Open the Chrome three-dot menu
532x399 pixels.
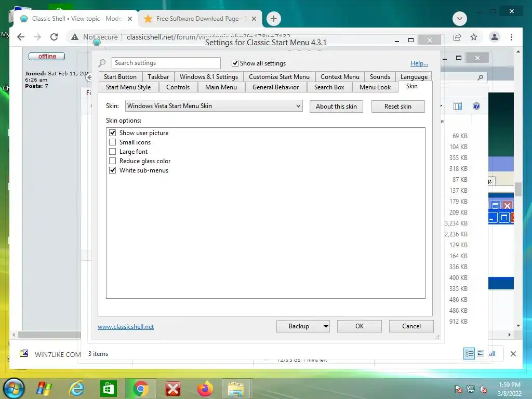511,37
